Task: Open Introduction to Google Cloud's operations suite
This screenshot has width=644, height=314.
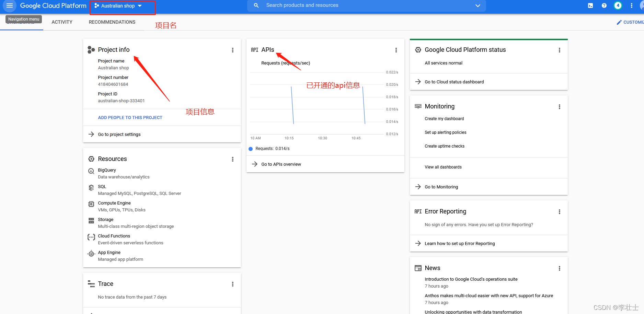Action: (471, 279)
